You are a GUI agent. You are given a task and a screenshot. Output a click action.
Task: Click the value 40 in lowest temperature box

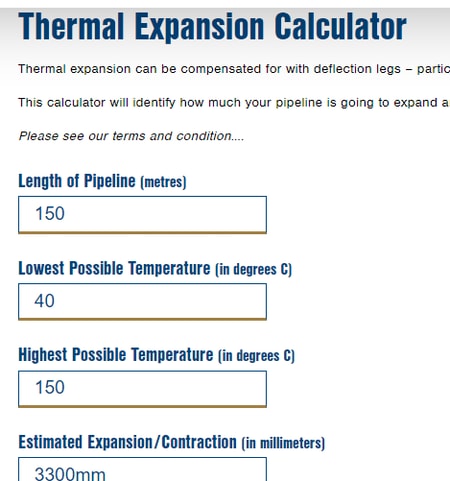(44, 301)
